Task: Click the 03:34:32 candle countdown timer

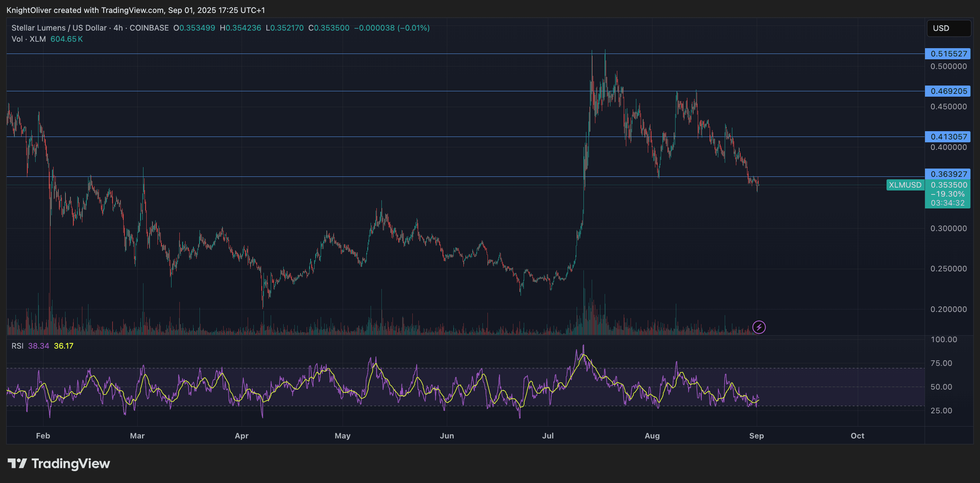Action: tap(948, 203)
